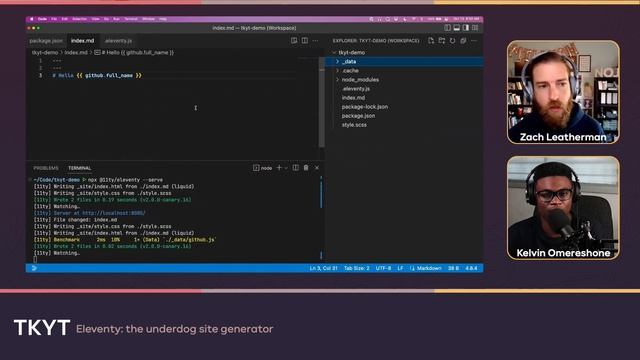Click the Zach Leatherman webcam thumbnail
The image size is (640, 360).
coord(563,92)
